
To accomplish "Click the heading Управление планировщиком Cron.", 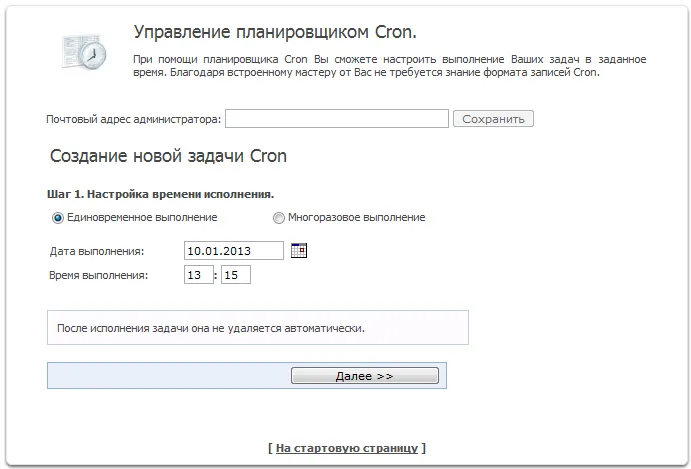I will [275, 32].
